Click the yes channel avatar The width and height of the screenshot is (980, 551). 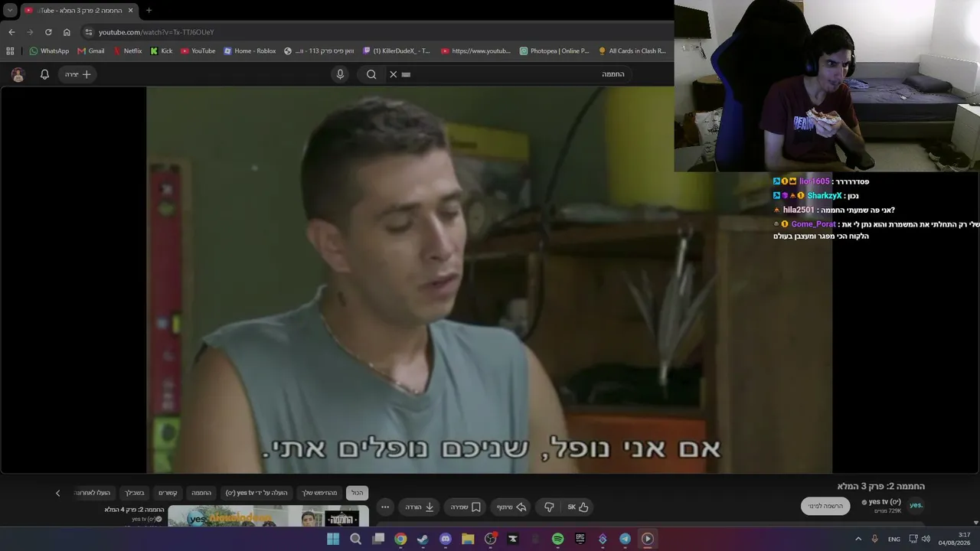[x=916, y=505]
